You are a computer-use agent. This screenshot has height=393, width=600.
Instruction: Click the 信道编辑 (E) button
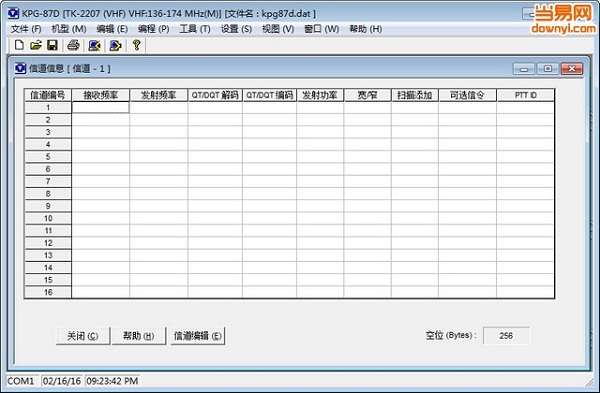[x=198, y=336]
